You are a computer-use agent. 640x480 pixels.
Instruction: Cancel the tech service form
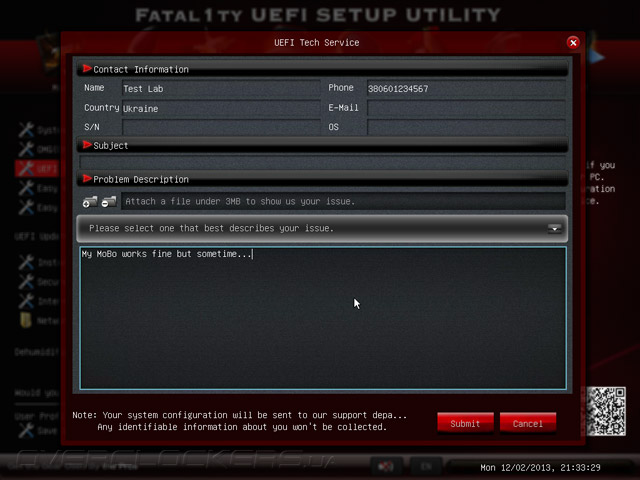click(x=528, y=424)
